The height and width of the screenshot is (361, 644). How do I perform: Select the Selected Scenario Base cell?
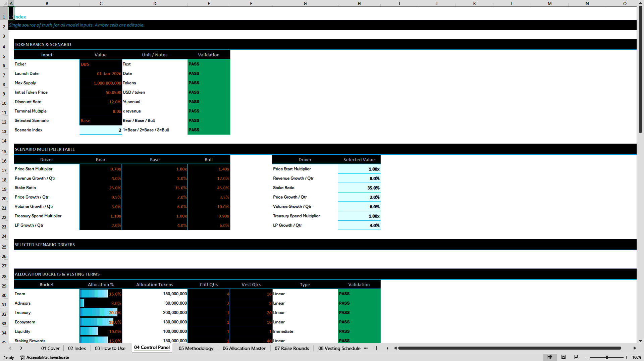pyautogui.click(x=101, y=120)
